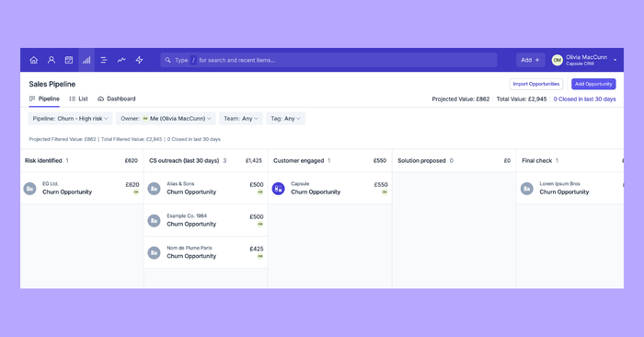Open Capsule Churn Opportunity title

pos(316,192)
